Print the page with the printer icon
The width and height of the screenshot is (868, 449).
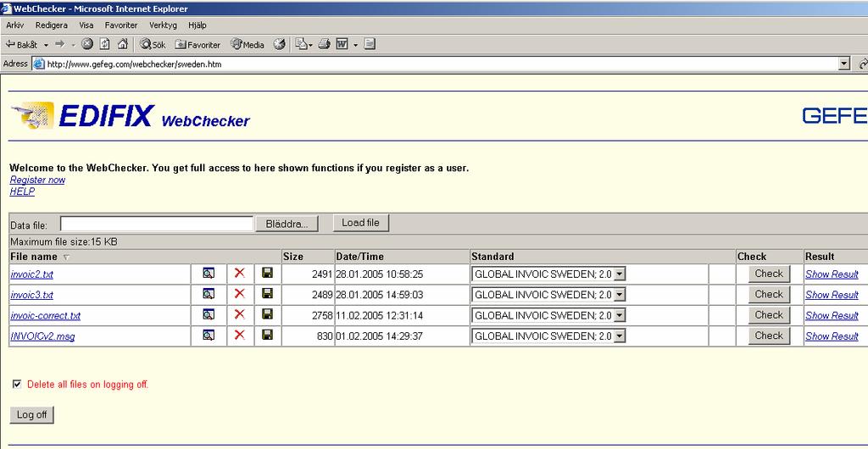325,44
